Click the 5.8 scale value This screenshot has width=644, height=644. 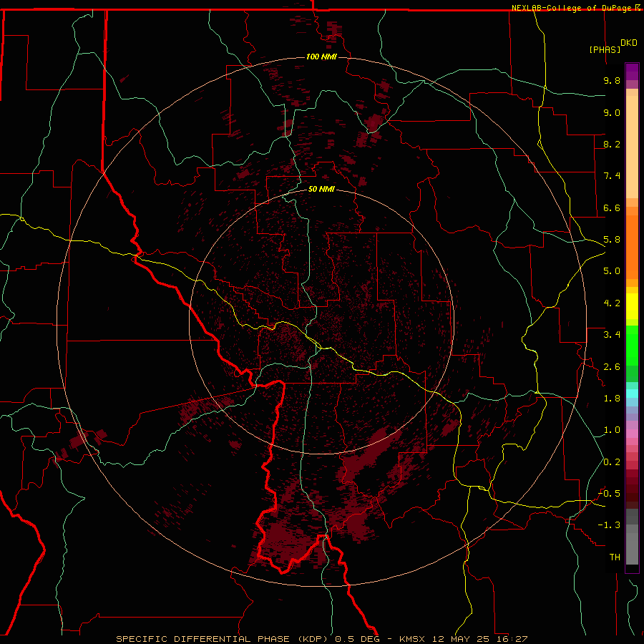(612, 240)
